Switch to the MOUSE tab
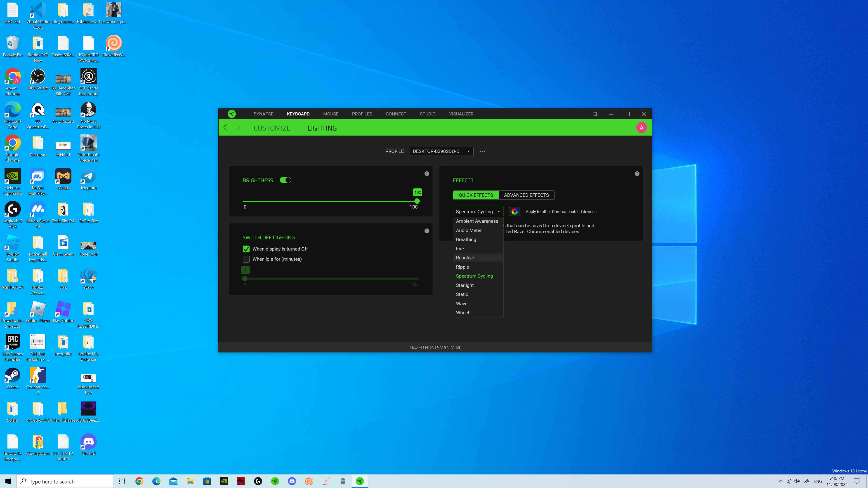 coord(330,114)
